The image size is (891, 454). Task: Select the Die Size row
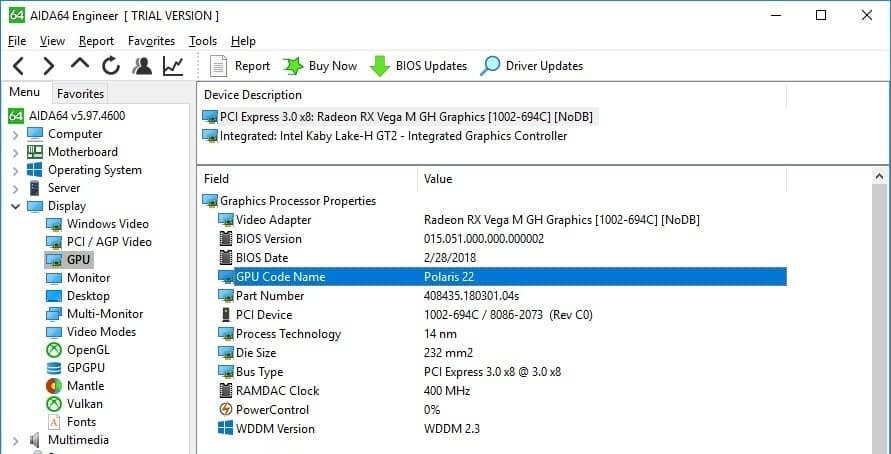tap(493, 353)
